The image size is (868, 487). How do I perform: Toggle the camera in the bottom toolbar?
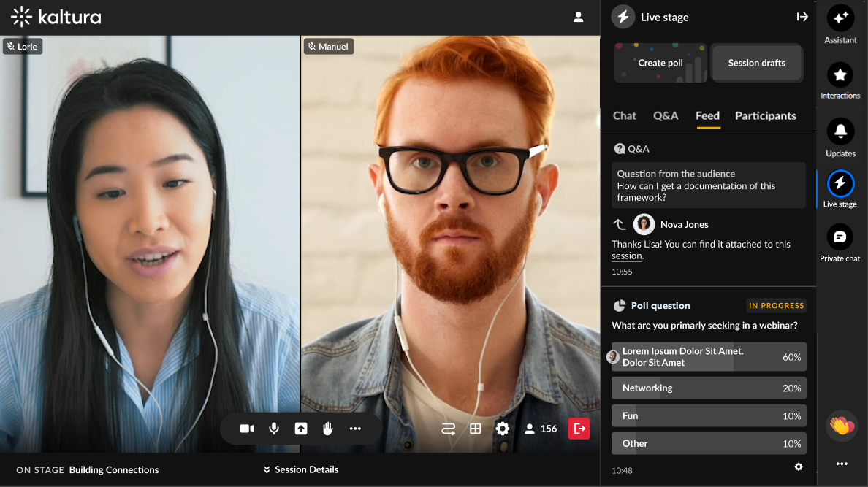tap(247, 429)
